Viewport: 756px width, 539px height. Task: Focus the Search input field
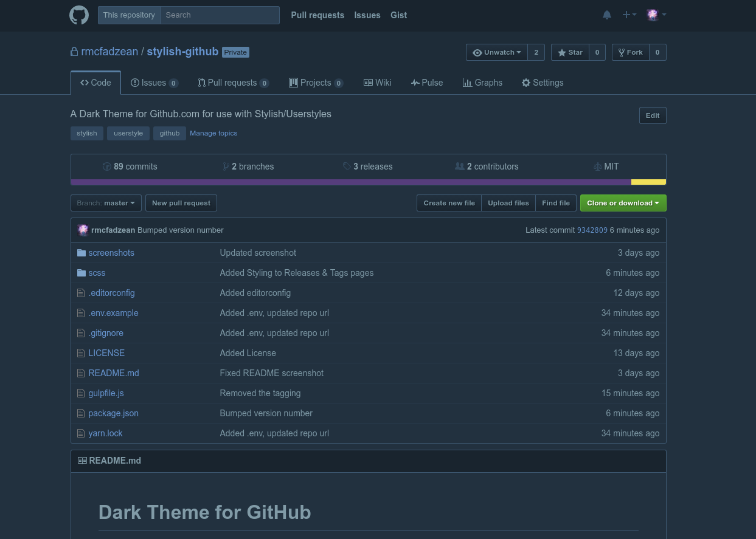[x=220, y=15]
